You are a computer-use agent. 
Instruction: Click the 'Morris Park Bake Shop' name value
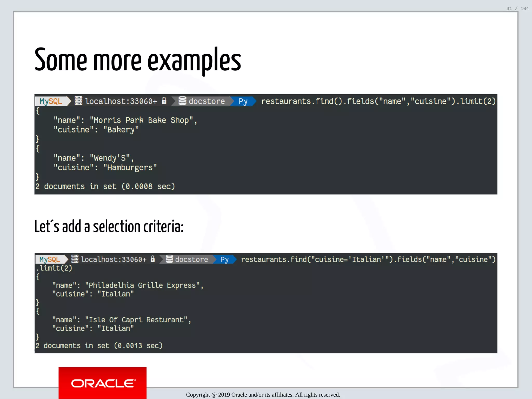click(x=143, y=120)
